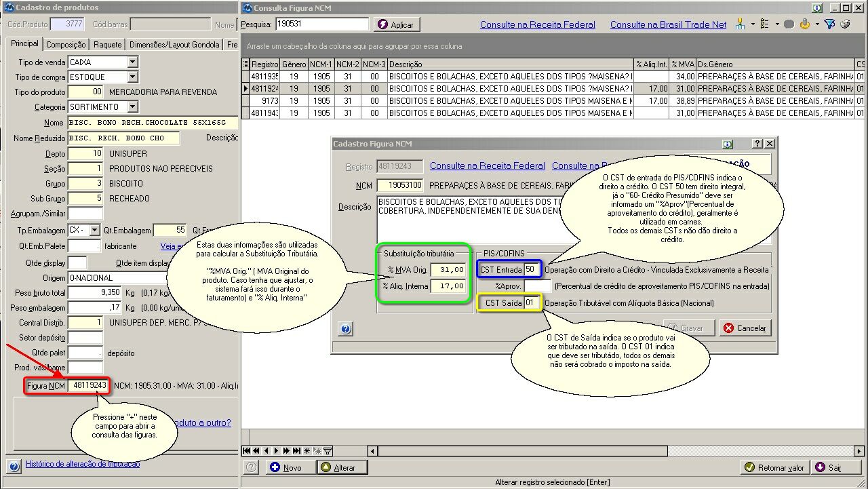This screenshot has height=489, width=868.
Task: Click info icon in Cadastro Figura NCM title bar
Action: point(728,144)
